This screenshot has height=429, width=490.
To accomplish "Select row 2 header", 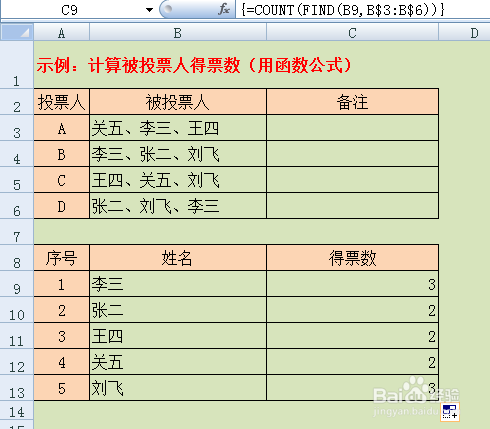I will (17, 102).
